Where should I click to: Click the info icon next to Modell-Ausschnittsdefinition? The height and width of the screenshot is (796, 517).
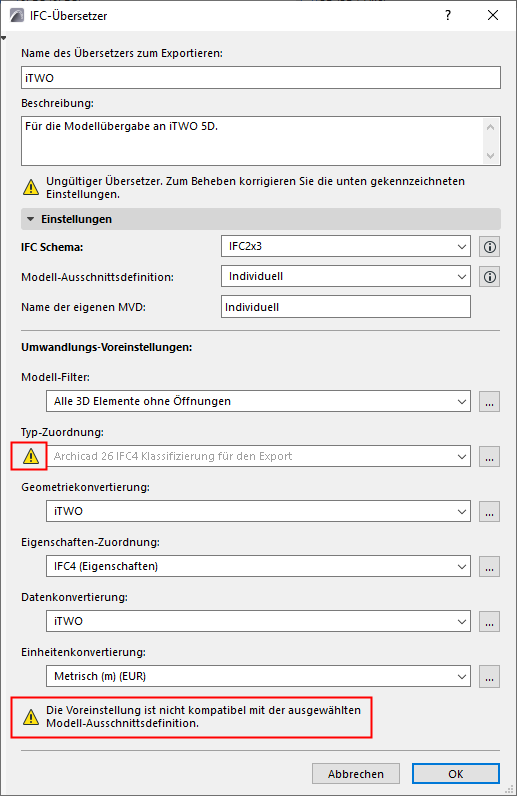coord(490,277)
